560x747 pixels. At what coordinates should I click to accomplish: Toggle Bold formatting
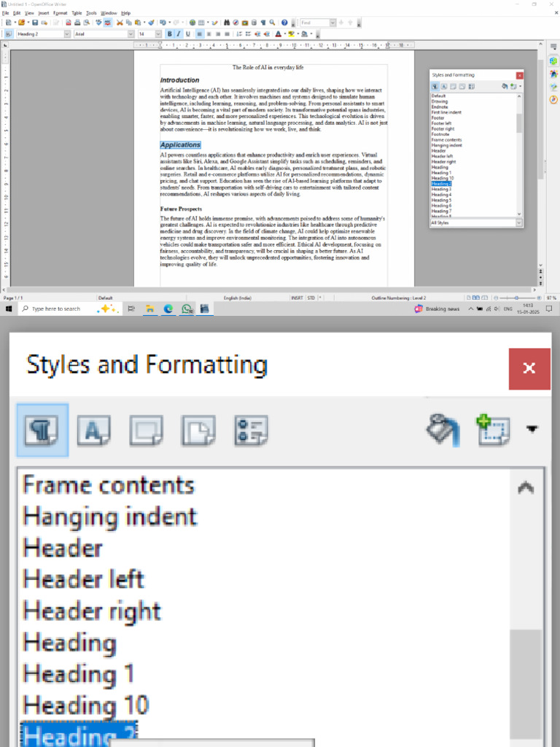click(x=170, y=34)
